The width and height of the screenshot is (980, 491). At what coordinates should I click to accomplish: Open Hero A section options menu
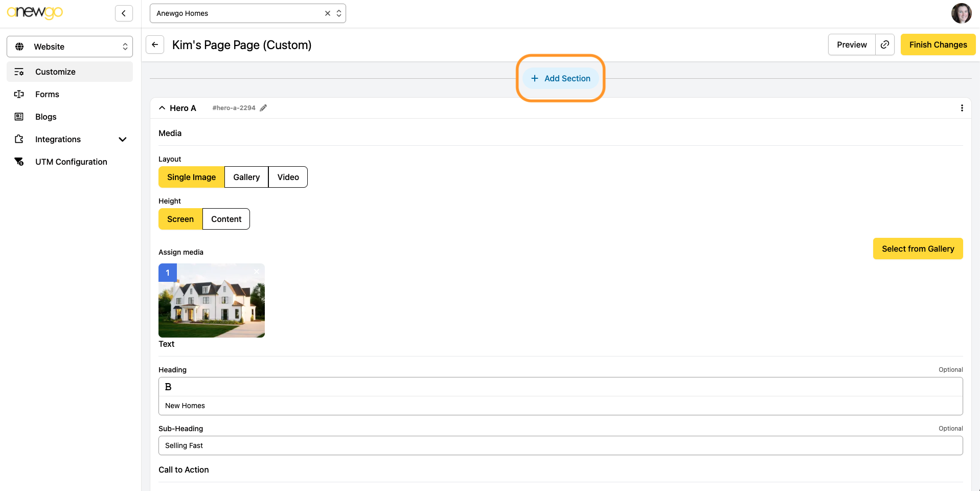[962, 108]
